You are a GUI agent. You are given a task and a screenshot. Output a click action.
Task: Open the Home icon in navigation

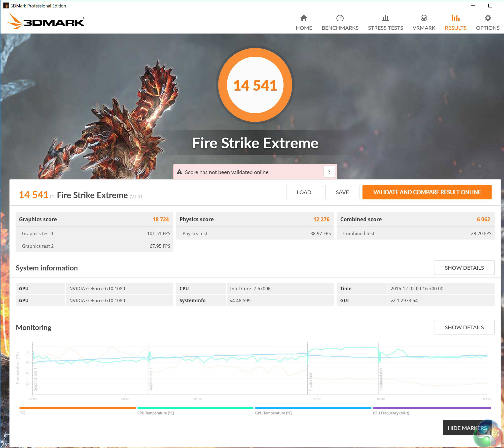coord(304,18)
